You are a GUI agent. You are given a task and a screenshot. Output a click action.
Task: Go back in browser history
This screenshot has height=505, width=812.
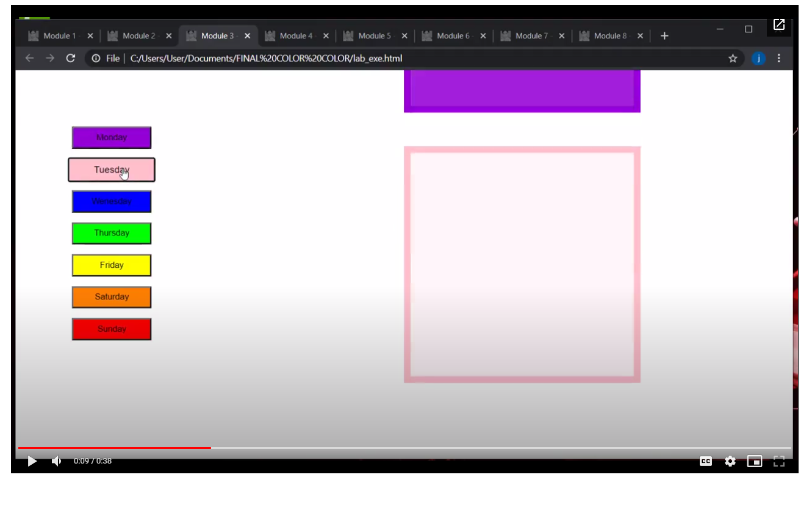[x=29, y=59]
